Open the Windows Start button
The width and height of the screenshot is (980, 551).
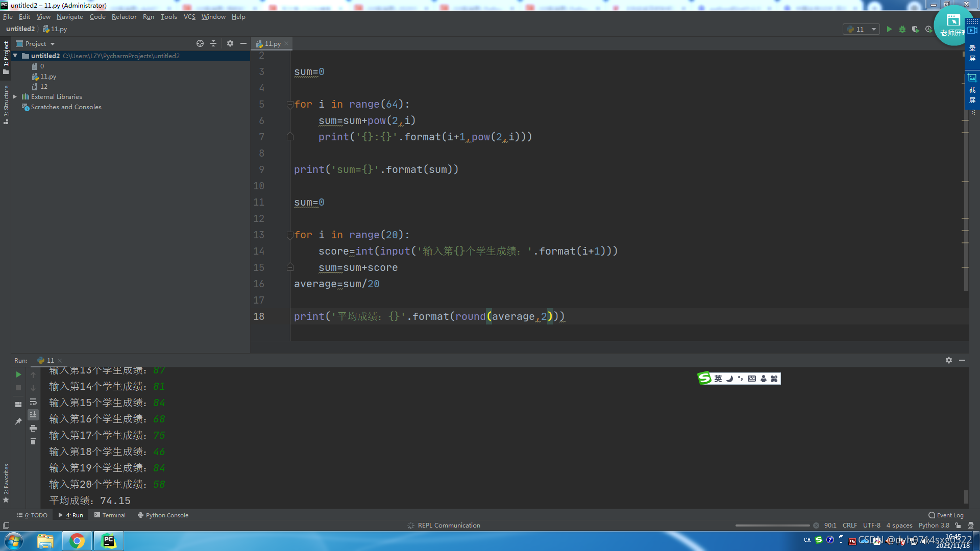coord(14,541)
